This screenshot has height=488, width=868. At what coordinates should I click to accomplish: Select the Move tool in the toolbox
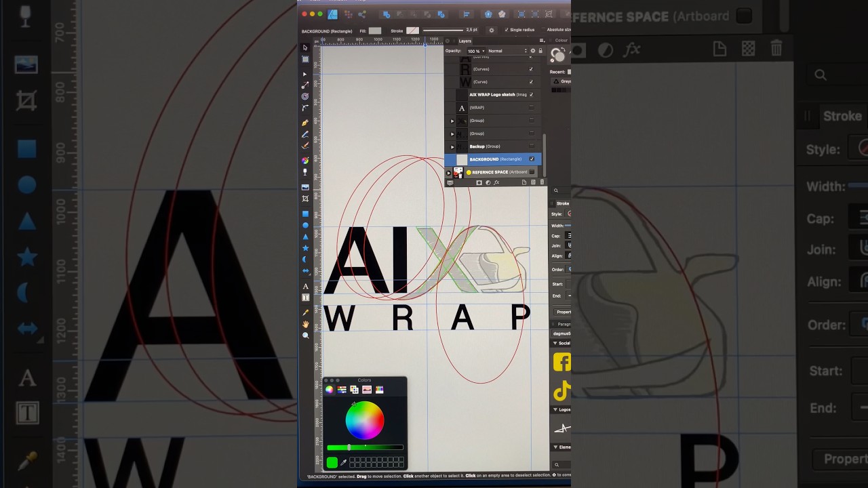coord(305,47)
